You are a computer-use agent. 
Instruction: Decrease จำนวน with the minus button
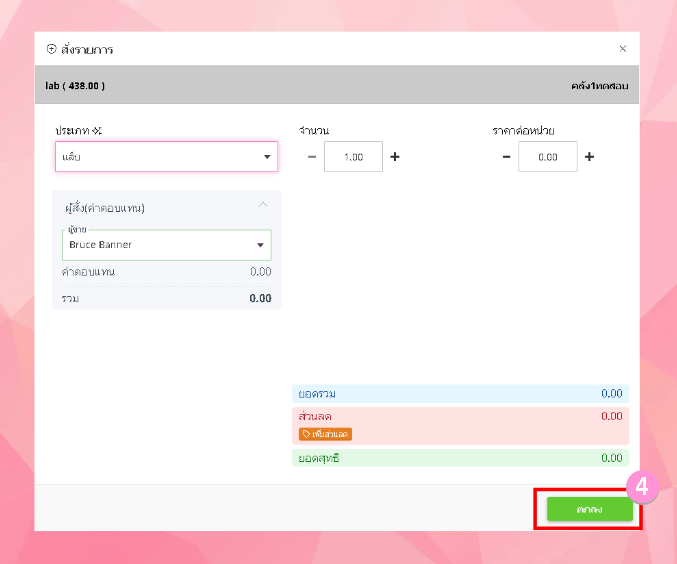click(x=312, y=157)
